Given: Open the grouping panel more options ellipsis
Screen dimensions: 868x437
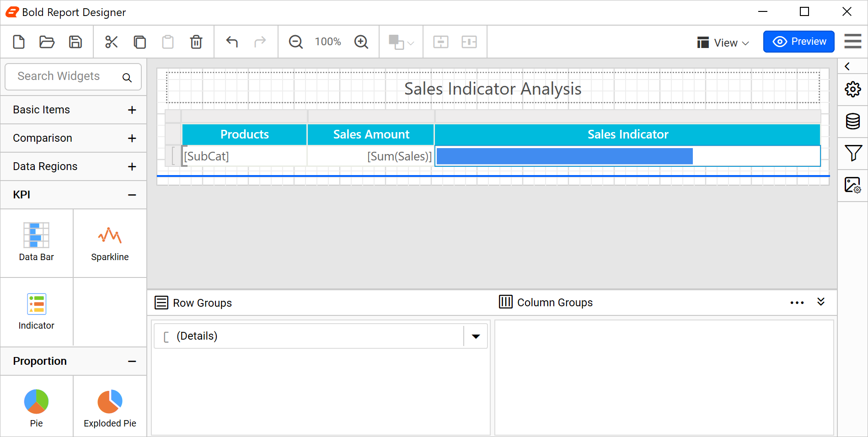Looking at the screenshot, I should click(797, 303).
